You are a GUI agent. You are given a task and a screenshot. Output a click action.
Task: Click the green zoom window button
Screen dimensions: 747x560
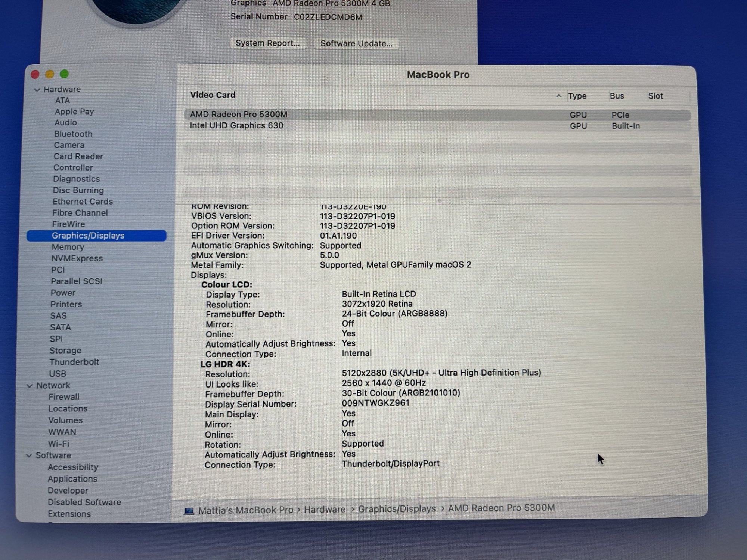click(x=64, y=74)
